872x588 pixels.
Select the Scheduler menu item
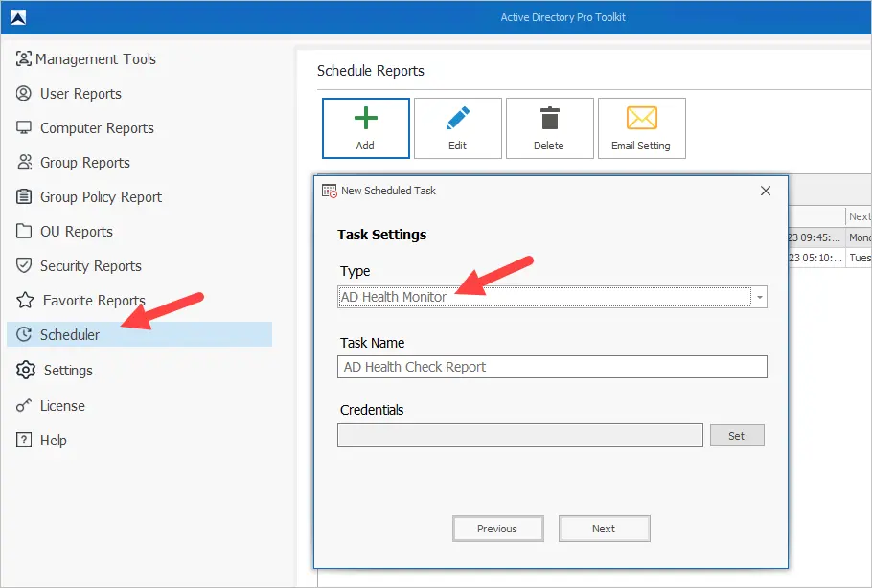[x=139, y=334]
